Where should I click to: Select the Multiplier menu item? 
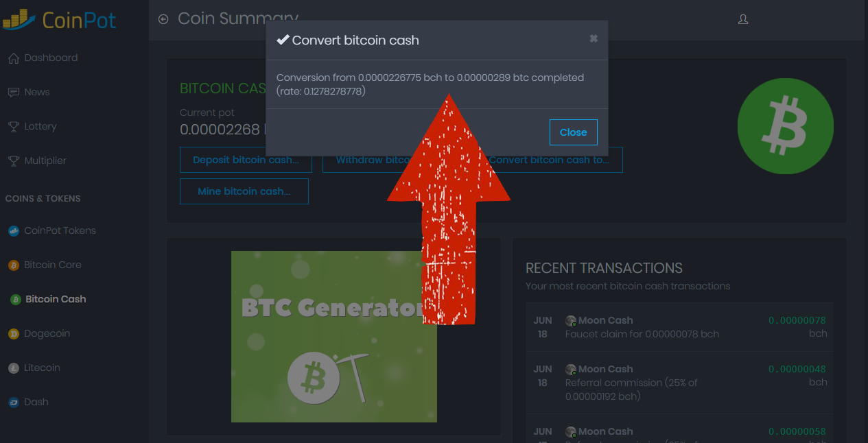(x=37, y=161)
